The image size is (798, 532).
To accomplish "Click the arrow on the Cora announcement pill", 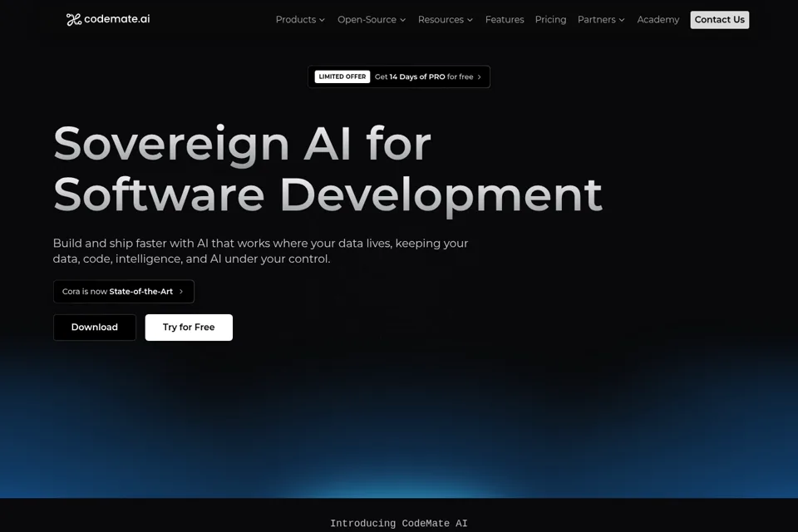I will (181, 291).
